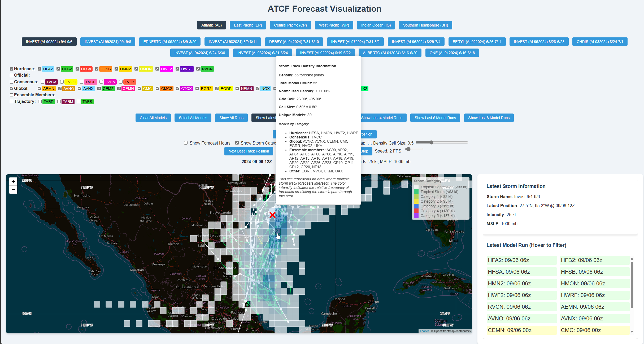Click the CMC: 09/06 00z run entry
The image size is (644, 344).
point(595,330)
